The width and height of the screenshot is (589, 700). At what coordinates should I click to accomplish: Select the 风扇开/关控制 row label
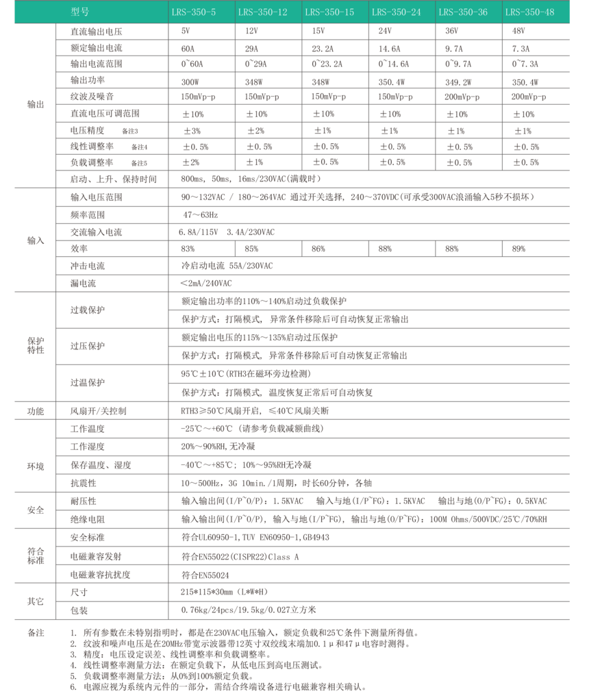click(98, 411)
